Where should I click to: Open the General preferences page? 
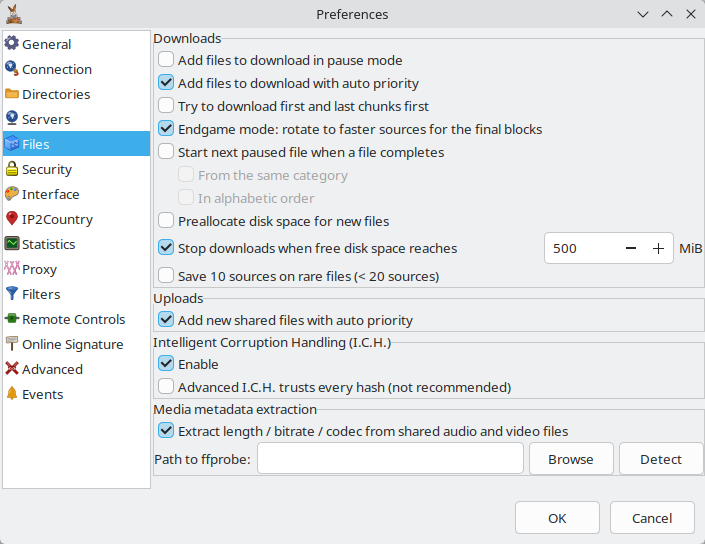[x=46, y=45]
